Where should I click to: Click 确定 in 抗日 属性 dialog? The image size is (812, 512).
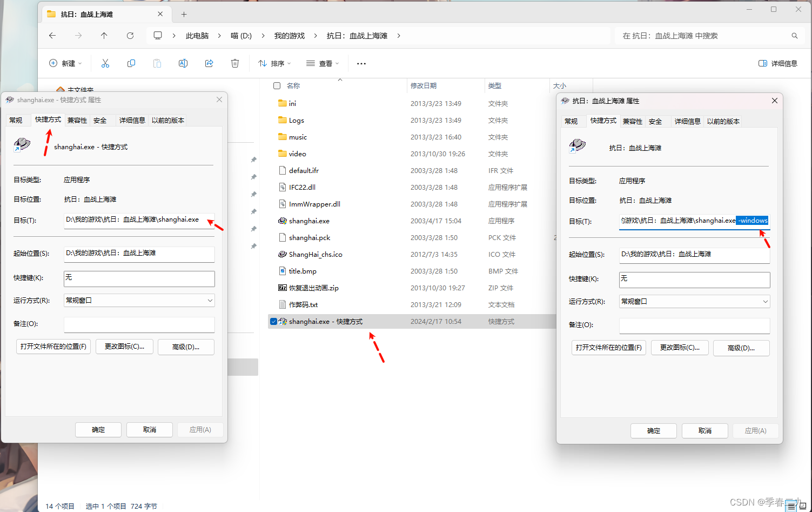pyautogui.click(x=654, y=430)
